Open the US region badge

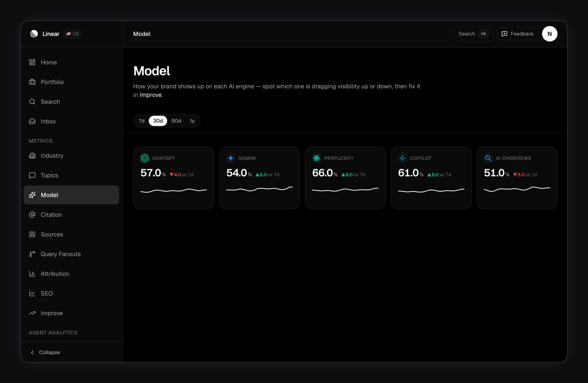(73, 34)
